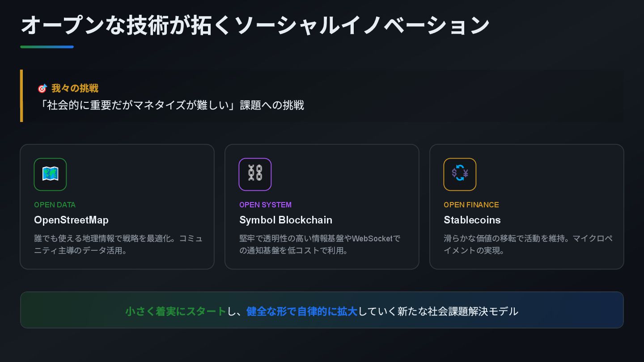
Task: Click the OpenStreetMap description paragraph
Action: pyautogui.click(x=119, y=244)
